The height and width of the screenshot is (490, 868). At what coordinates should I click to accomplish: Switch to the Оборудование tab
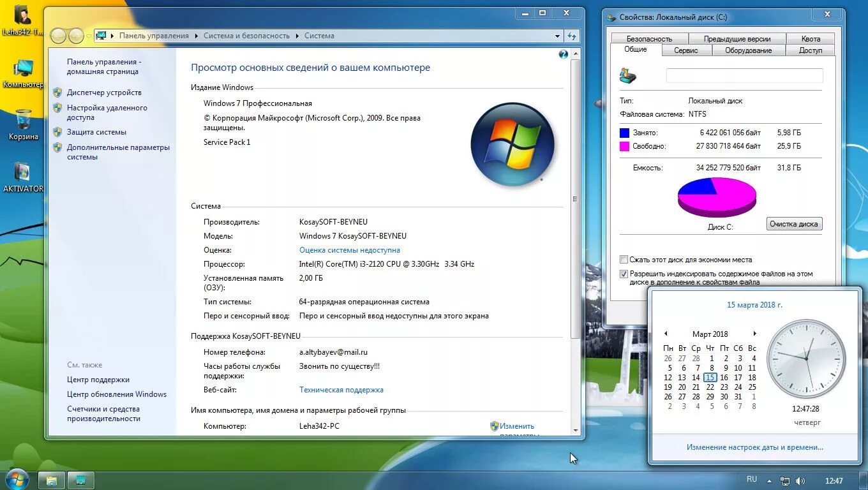[748, 50]
